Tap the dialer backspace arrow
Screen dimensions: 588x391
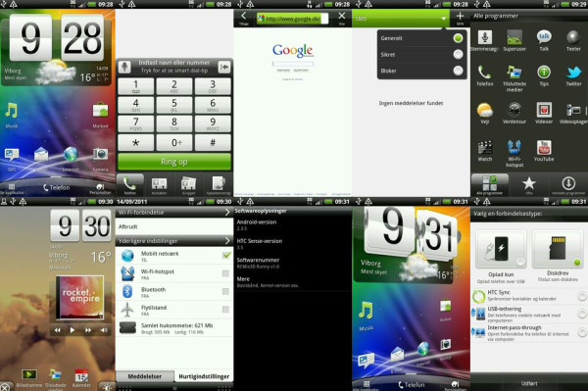[x=224, y=67]
